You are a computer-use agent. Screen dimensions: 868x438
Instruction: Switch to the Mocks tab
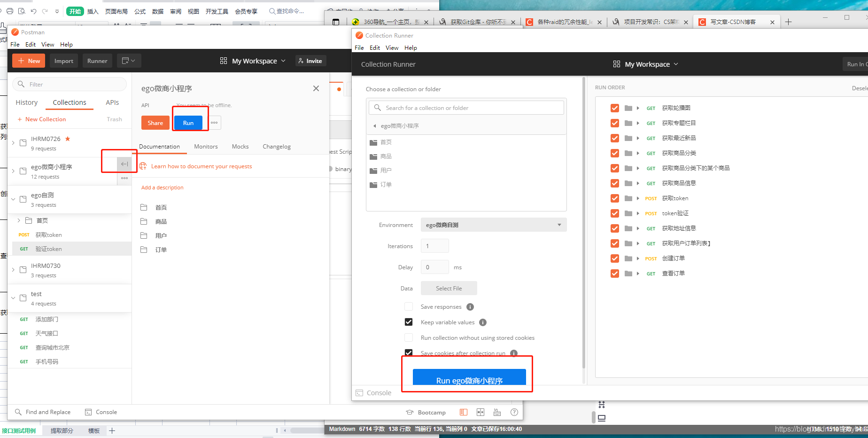(240, 147)
